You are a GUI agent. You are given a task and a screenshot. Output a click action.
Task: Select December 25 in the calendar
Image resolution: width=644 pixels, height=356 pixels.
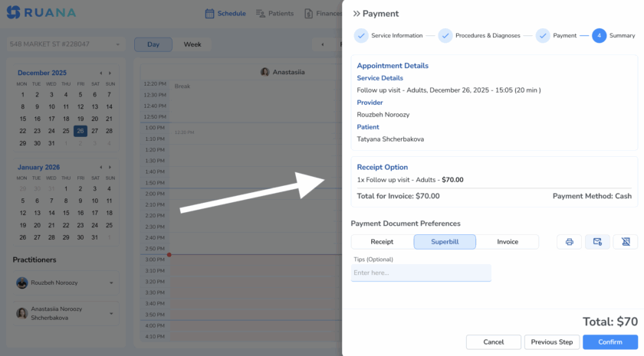point(66,131)
